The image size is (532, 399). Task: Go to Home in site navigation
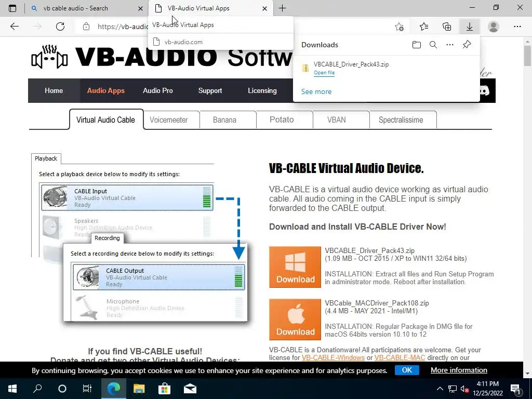pyautogui.click(x=54, y=90)
